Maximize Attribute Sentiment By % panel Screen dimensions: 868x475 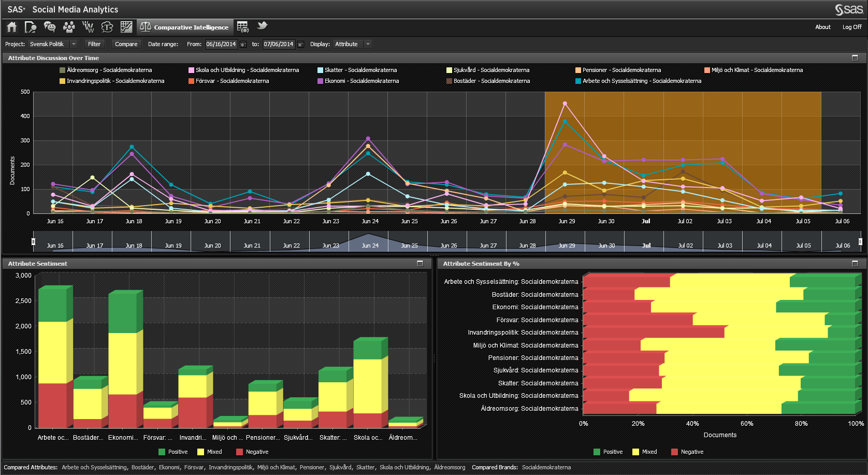855,264
